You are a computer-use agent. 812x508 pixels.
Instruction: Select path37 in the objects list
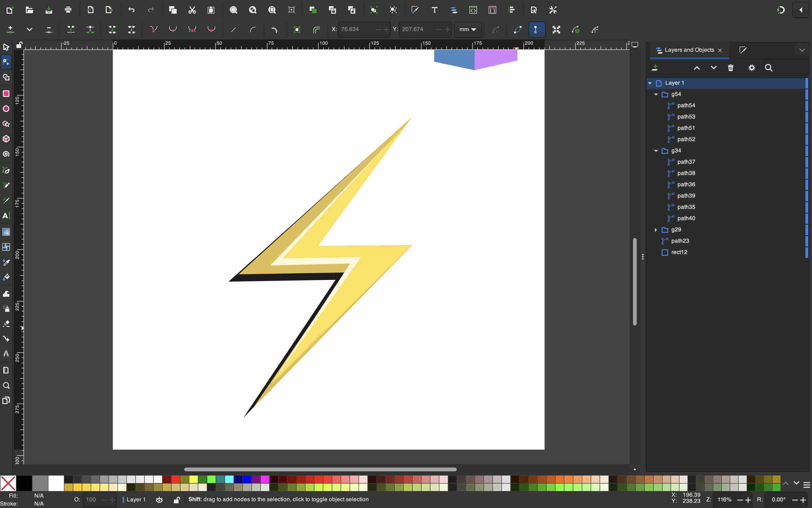[686, 162]
